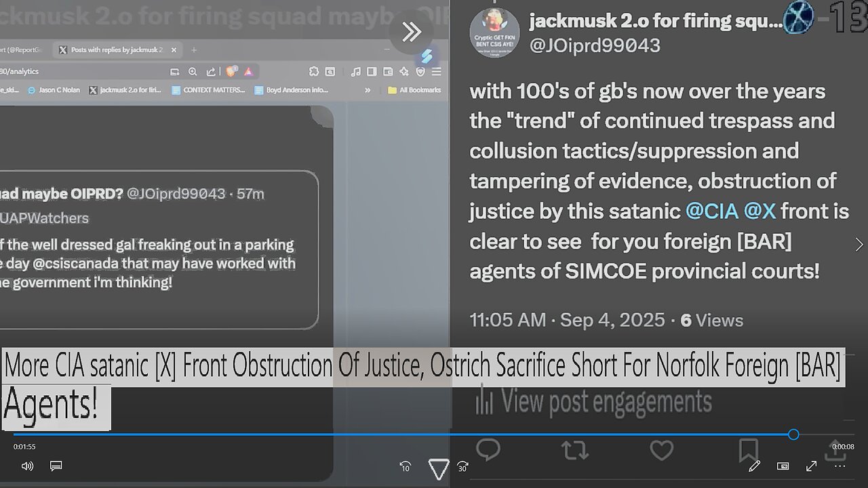This screenshot has height=488, width=868.
Task: Click the @CIA mention in the post
Action: (x=711, y=211)
